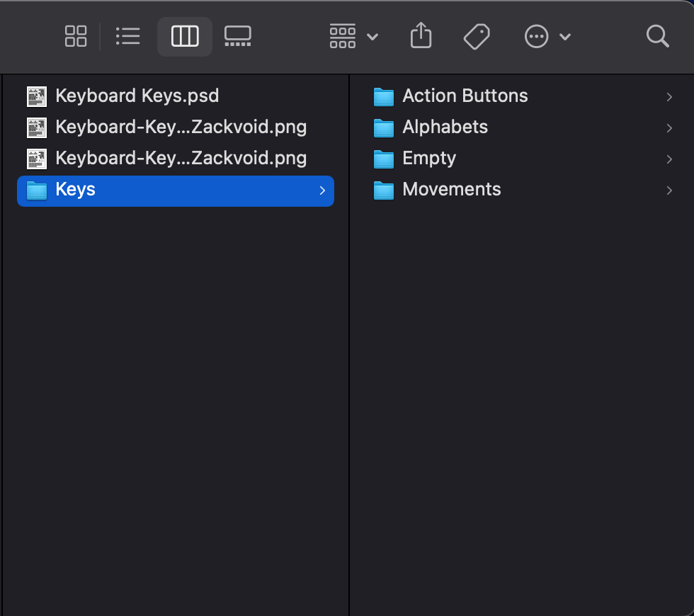The image size is (694, 616).
Task: Switch to list view
Action: coord(127,36)
